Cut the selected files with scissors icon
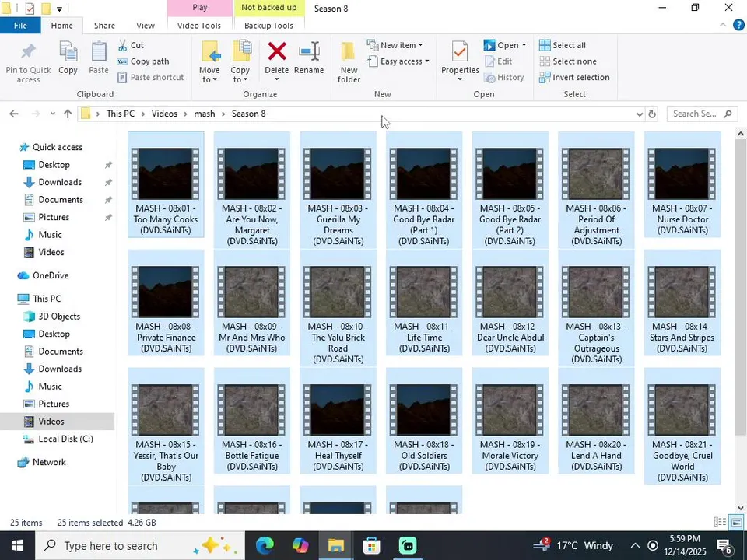This screenshot has height=560, width=747. 123,45
